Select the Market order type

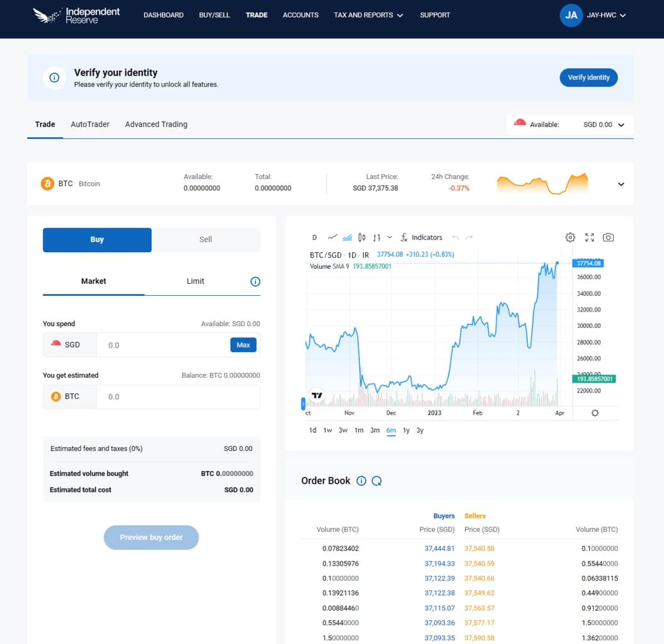[93, 281]
